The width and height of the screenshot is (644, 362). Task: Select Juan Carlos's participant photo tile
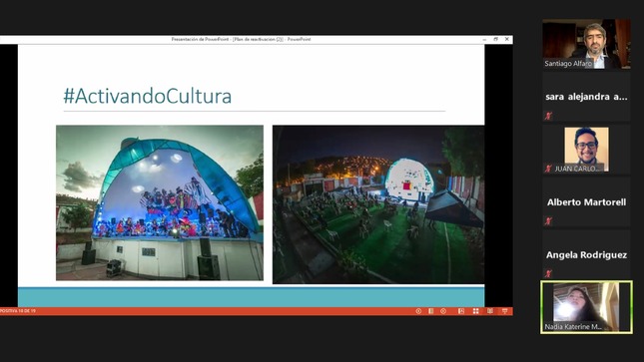[x=586, y=150]
